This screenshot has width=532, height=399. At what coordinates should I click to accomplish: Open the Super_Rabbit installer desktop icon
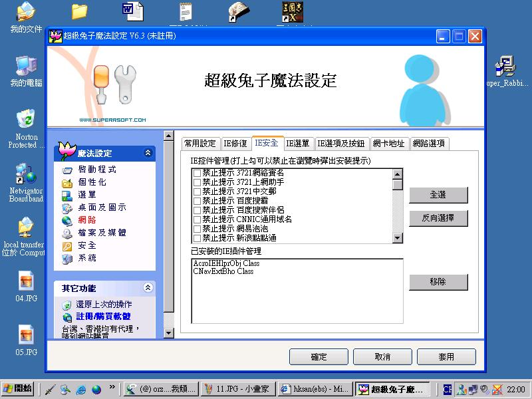[x=506, y=71]
